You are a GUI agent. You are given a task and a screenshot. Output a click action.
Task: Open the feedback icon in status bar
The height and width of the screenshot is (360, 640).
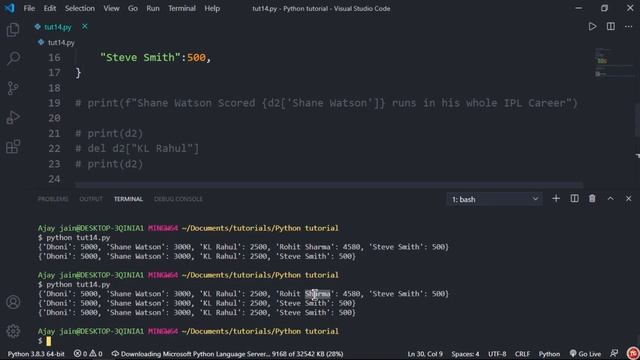614,353
